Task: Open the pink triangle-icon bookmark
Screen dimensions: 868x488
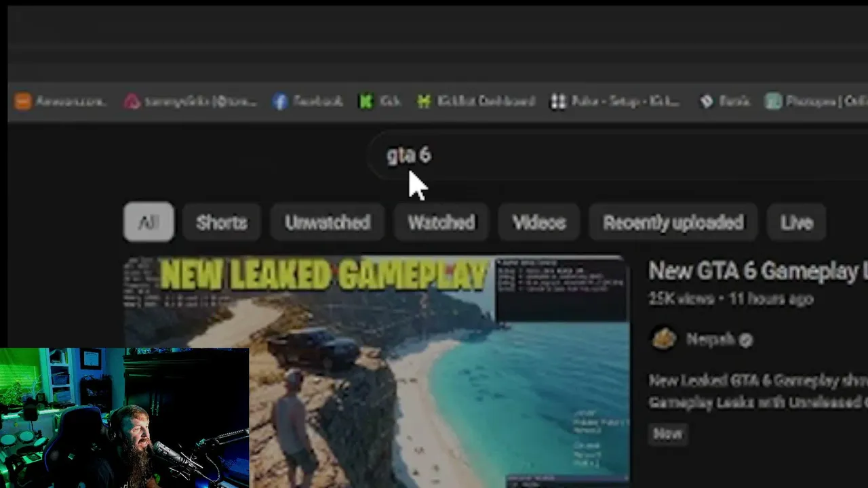Action: pos(191,102)
